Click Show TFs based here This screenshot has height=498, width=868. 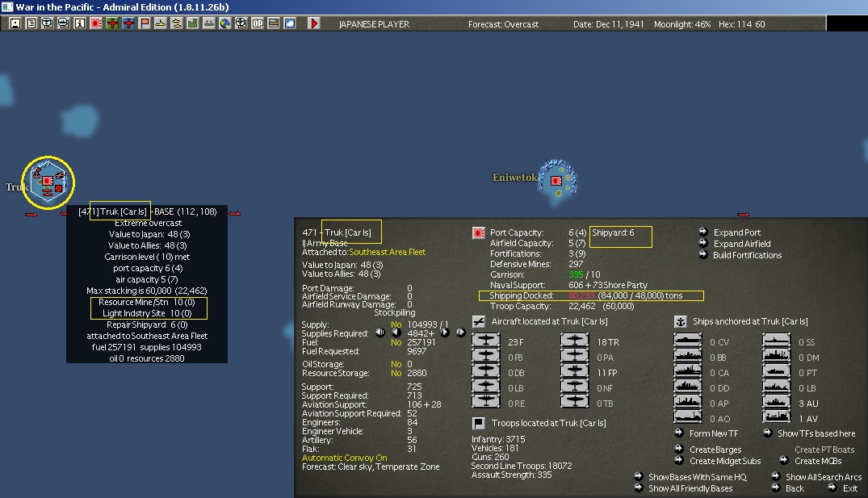(816, 433)
